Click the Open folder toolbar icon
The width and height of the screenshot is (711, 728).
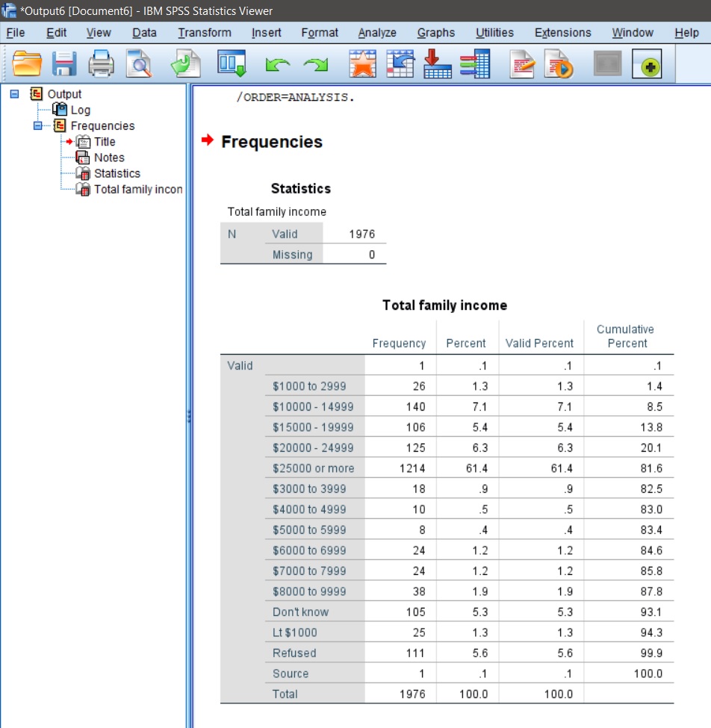coord(28,65)
